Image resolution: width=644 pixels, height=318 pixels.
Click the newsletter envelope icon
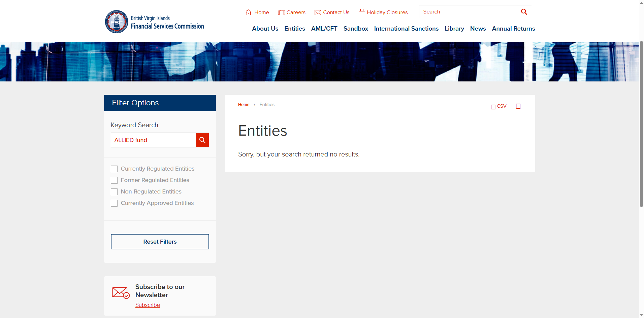click(x=121, y=293)
